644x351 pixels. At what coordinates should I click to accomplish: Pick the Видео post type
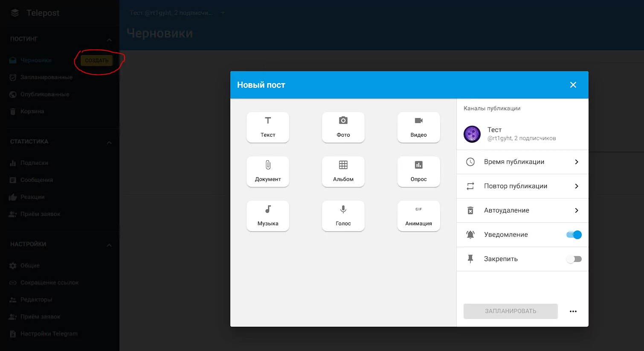pos(418,127)
